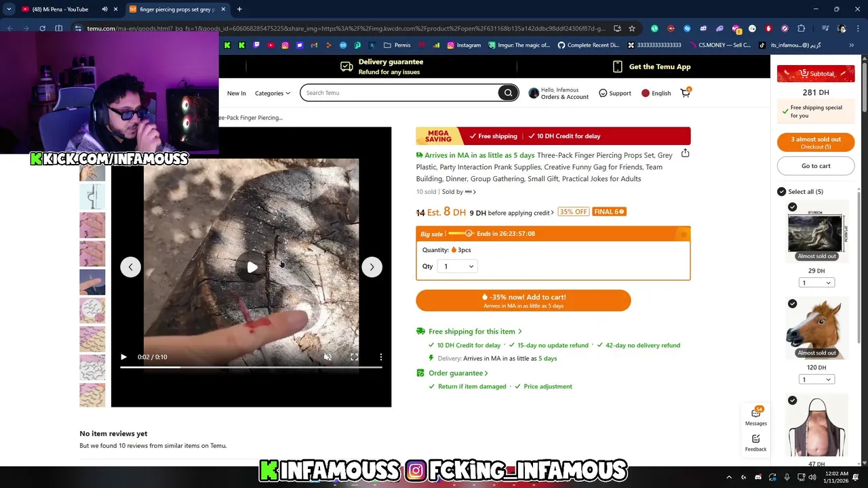The image size is (868, 488).
Task: Change language from English
Action: click(x=656, y=94)
